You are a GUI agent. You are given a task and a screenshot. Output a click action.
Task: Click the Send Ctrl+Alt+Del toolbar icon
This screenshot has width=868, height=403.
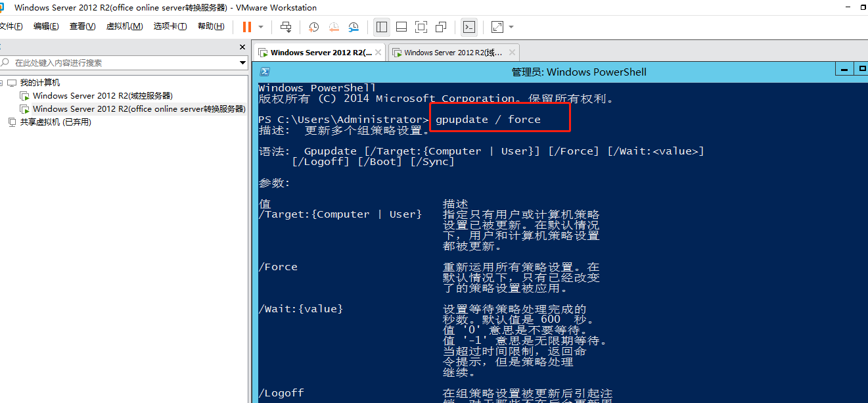286,27
